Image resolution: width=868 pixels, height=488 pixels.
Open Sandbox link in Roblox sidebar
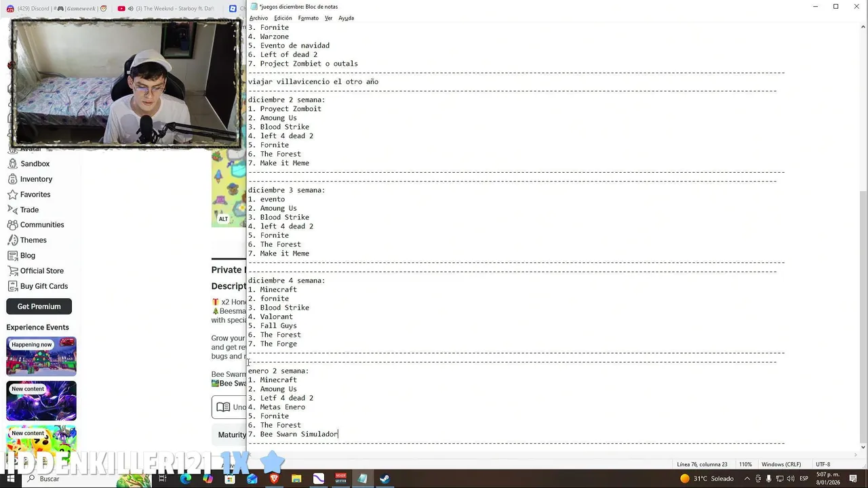(35, 164)
